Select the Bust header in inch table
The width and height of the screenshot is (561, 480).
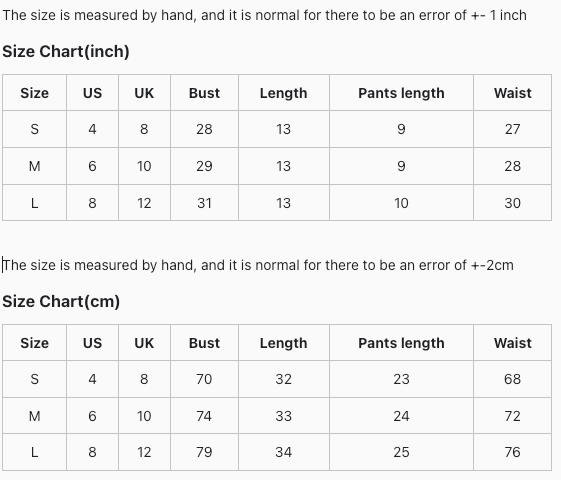[x=204, y=93]
